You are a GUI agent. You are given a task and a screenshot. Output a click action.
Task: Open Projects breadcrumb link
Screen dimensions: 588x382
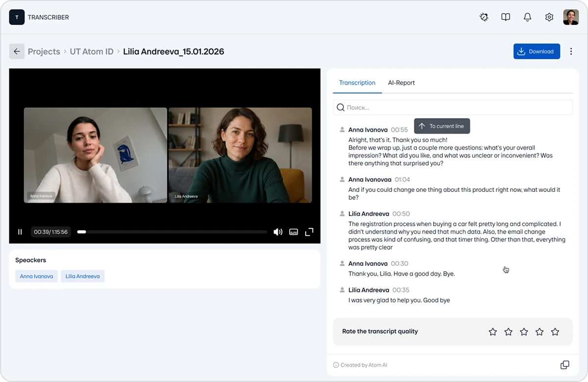(x=44, y=51)
